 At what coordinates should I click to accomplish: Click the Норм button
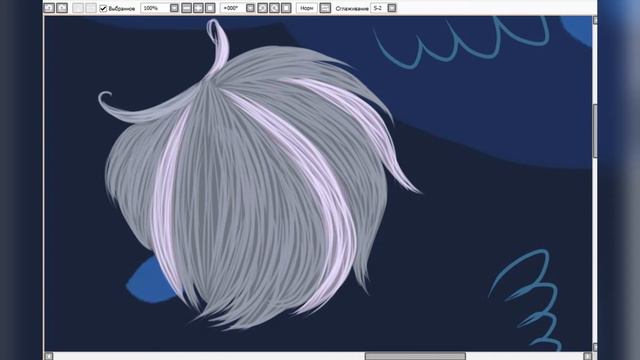[307, 8]
